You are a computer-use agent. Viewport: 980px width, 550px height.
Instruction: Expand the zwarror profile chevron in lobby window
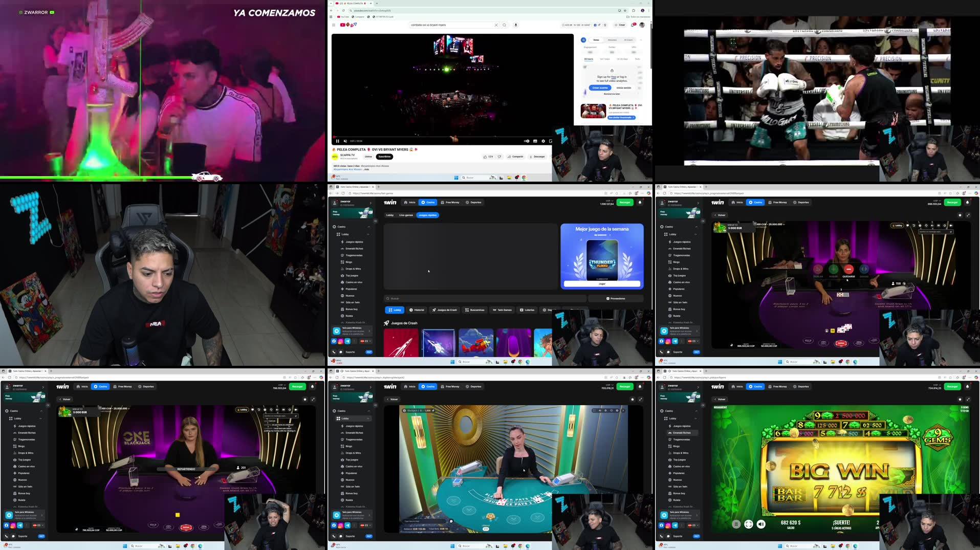point(371,203)
